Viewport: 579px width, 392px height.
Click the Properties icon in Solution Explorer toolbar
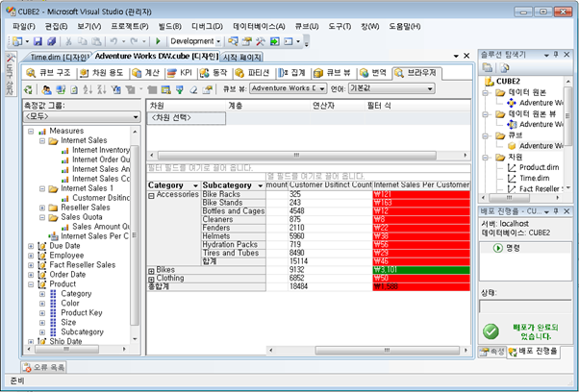coord(504,67)
